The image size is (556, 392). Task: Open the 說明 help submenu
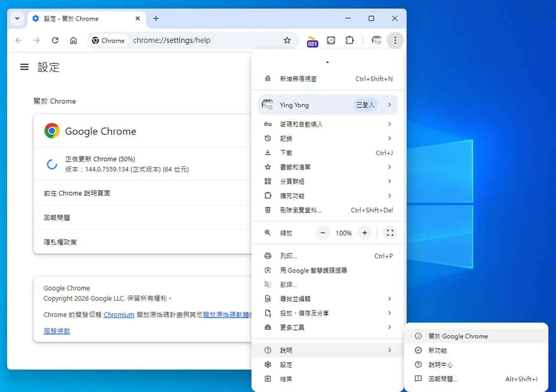(x=328, y=350)
